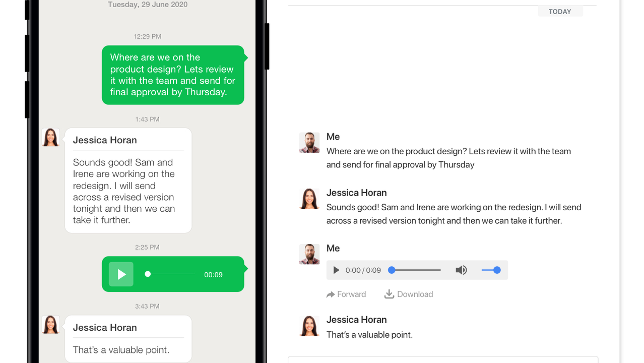Screen dimensions: 644x363
Task: Click the Me avatar beside the product design message
Action: click(x=309, y=143)
